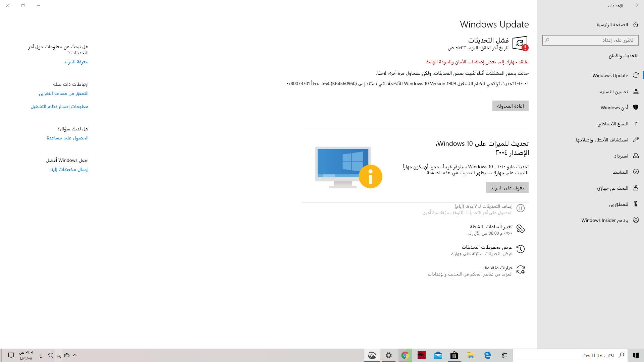Click the pause updates for 7 days icon
Viewport: 644px width, 362px height.
(x=521, y=208)
